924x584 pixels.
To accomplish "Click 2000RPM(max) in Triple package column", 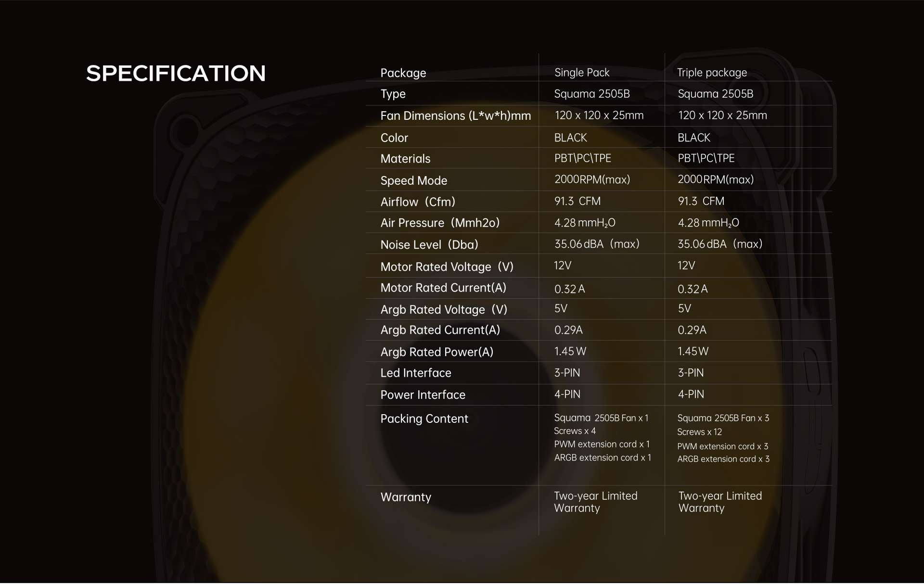I will click(x=716, y=180).
